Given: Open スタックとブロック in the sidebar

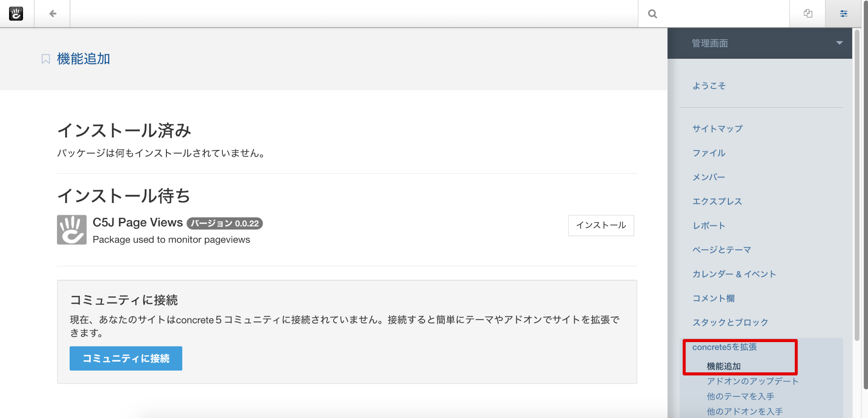Looking at the screenshot, I should tap(730, 323).
